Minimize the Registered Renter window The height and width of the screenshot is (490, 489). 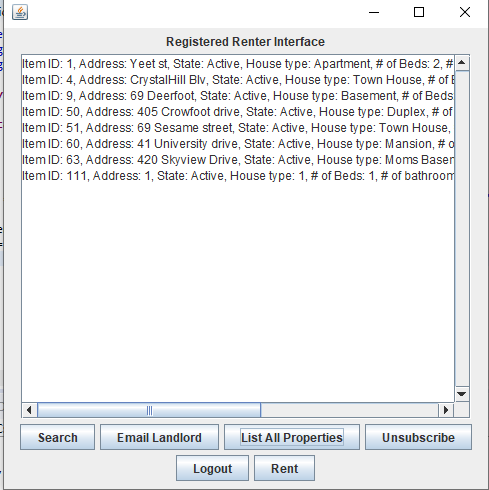tap(374, 13)
